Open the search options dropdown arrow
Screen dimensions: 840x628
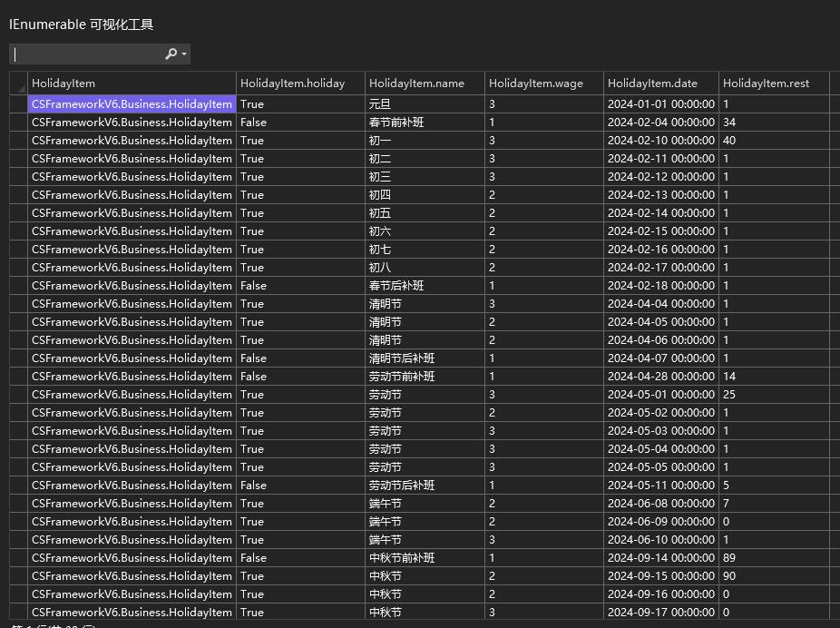pyautogui.click(x=185, y=54)
